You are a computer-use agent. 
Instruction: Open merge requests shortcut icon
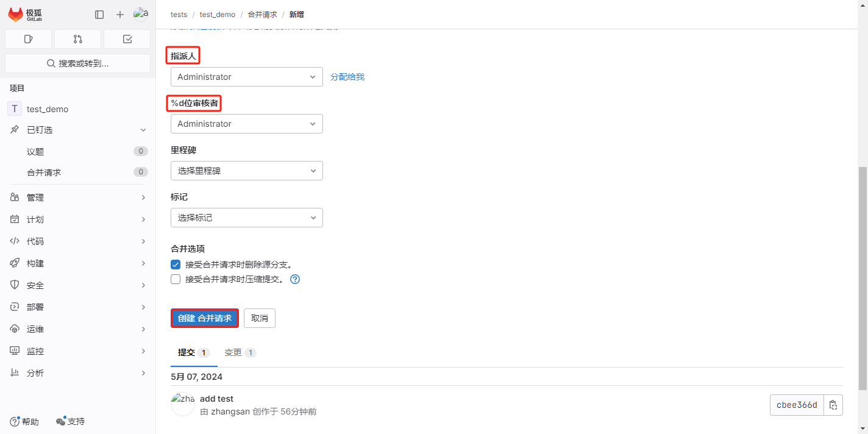(77, 39)
